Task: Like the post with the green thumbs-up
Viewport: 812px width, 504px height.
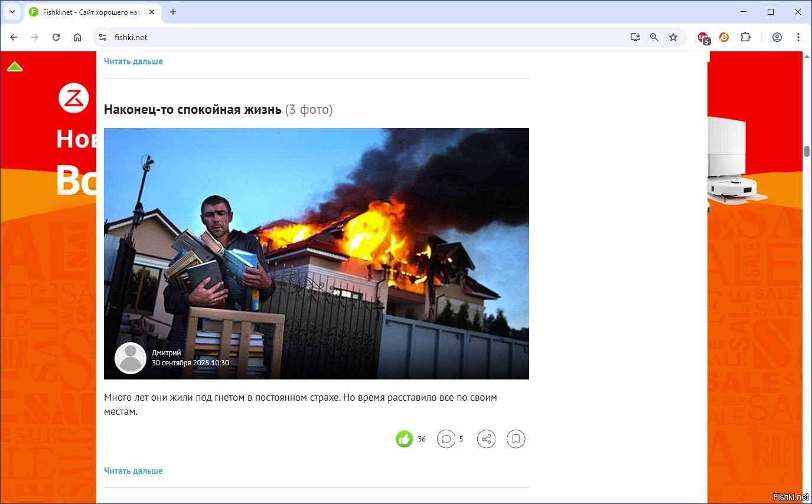Action: (x=405, y=439)
